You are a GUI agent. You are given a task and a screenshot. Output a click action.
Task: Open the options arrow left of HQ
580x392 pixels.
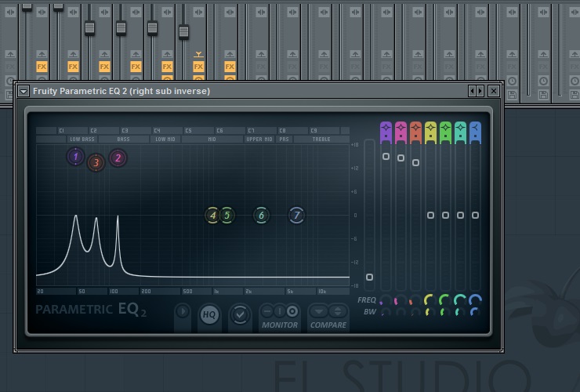point(183,311)
